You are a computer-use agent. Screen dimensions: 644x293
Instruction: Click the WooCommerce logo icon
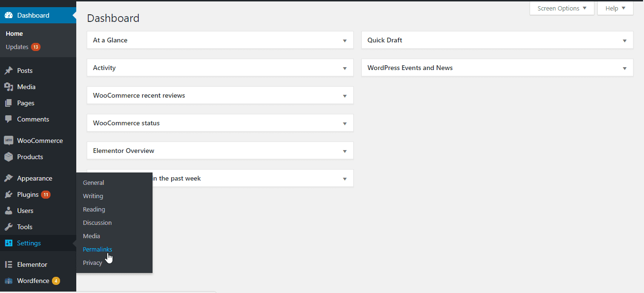[9, 141]
